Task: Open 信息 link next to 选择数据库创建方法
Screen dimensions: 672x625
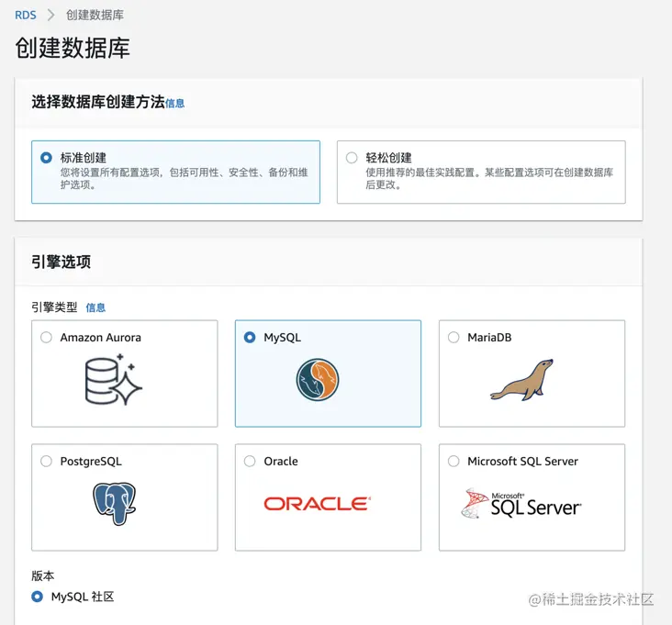Action: point(174,103)
